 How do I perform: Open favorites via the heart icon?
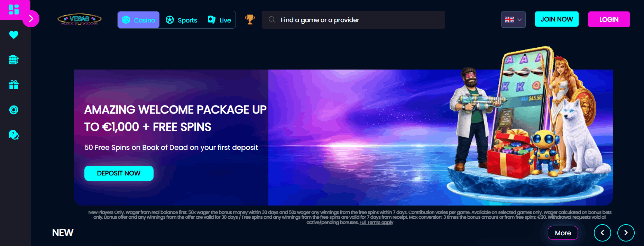click(14, 35)
